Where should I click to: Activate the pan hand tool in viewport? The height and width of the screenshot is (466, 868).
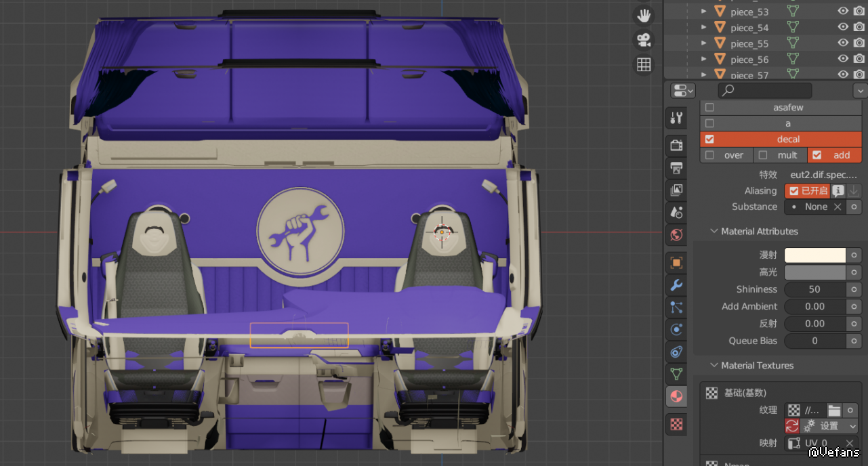click(644, 16)
